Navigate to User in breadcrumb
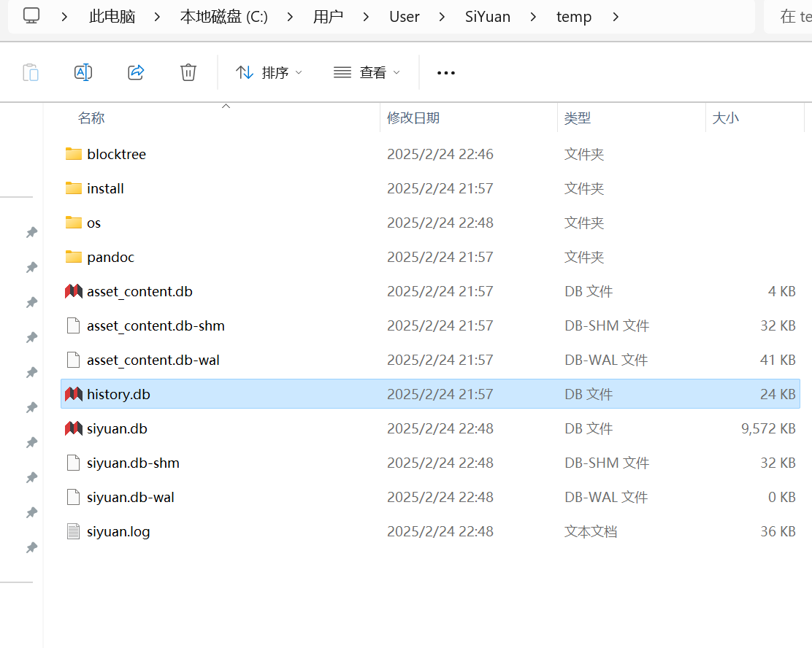Image resolution: width=812 pixels, height=648 pixels. point(404,17)
